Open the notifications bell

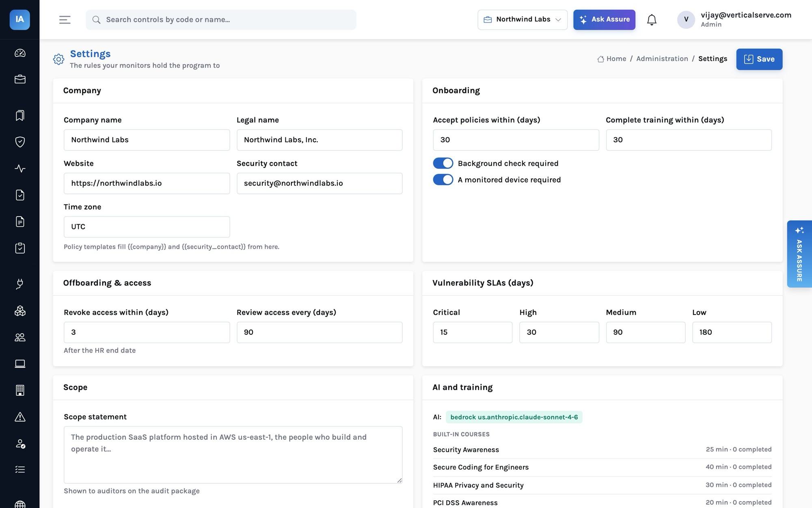[652, 20]
